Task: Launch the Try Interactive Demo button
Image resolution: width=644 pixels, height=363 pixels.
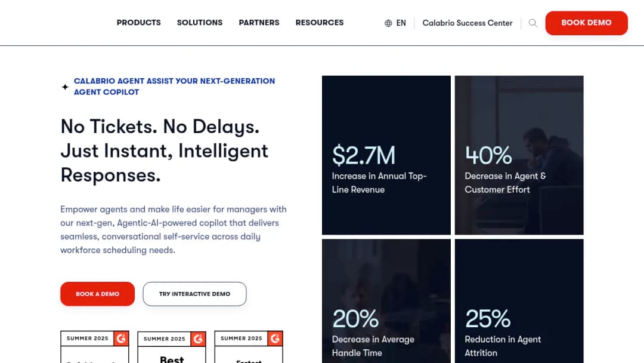Action: [194, 294]
